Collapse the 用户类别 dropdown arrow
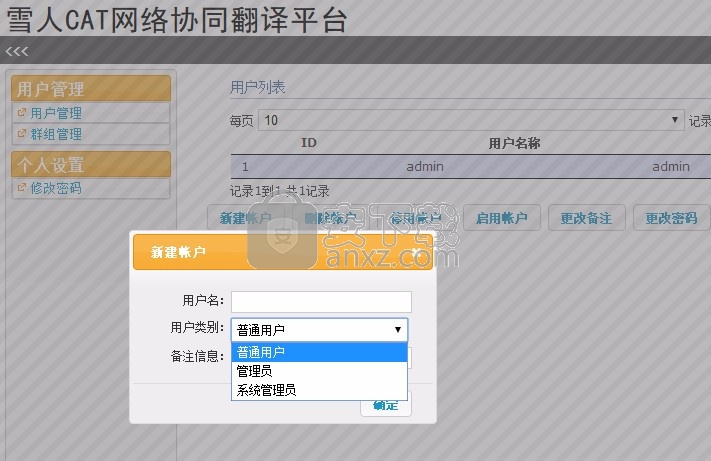Image resolution: width=711 pixels, height=461 pixels. coord(398,330)
